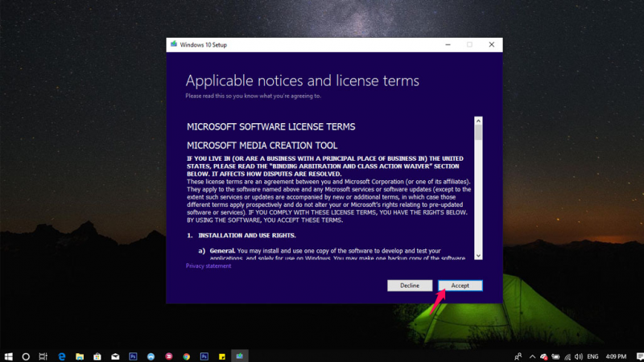Click the license scrollbar down arrow
The width and height of the screenshot is (644, 362).
click(478, 255)
